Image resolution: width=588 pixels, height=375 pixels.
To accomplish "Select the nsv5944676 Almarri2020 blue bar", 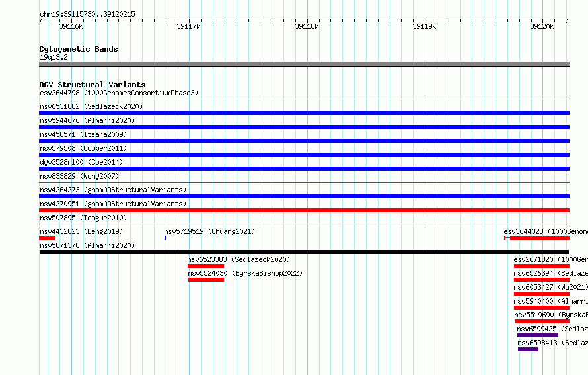I will 304,127.
